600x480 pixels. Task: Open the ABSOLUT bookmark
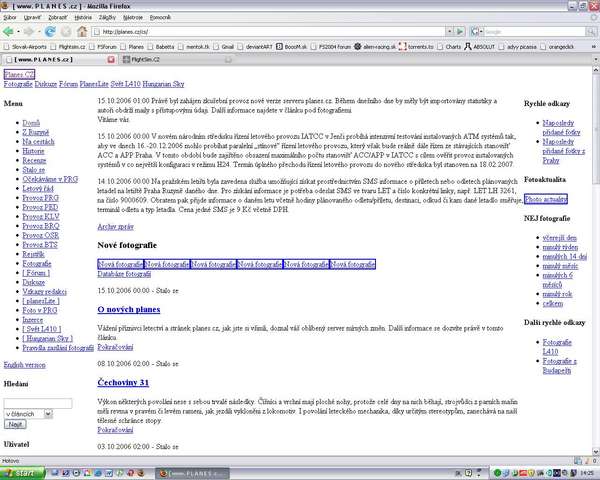pos(480,47)
